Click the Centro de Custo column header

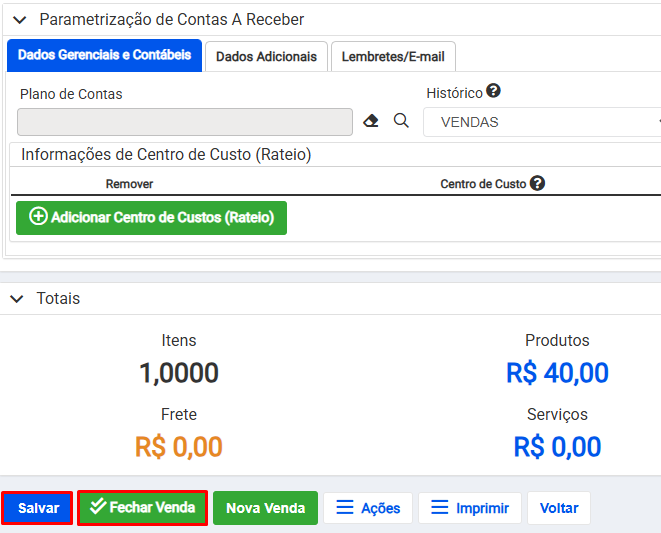(x=483, y=184)
